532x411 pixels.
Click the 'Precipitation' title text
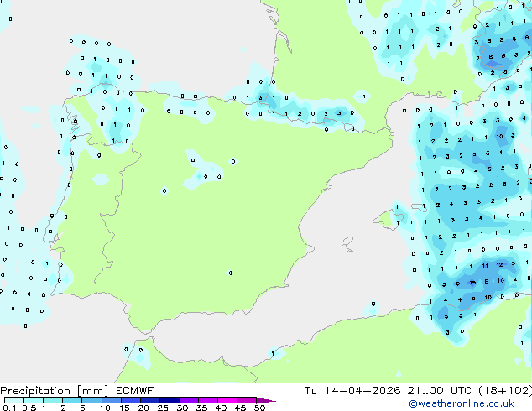click(x=35, y=391)
